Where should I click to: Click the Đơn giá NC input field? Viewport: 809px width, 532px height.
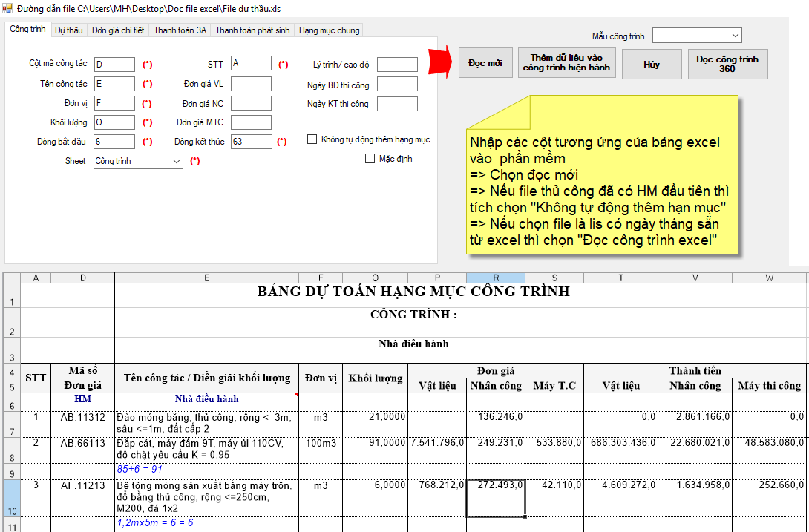point(252,104)
